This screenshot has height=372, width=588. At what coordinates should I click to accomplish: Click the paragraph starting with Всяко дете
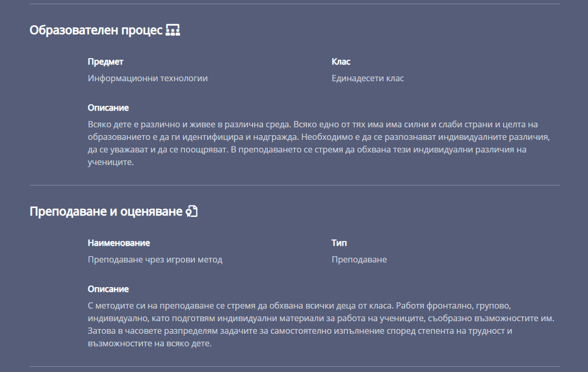[x=313, y=137]
